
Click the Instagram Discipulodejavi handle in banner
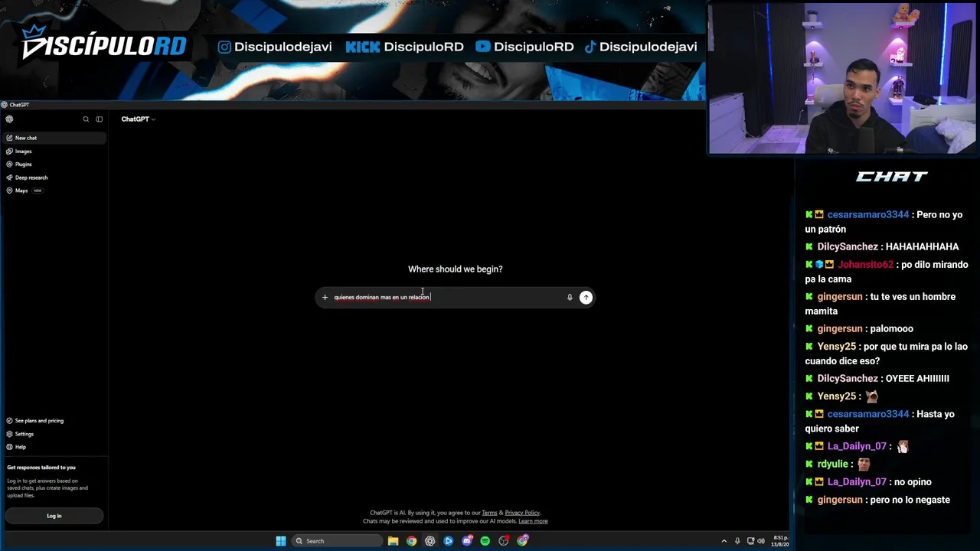pyautogui.click(x=275, y=47)
